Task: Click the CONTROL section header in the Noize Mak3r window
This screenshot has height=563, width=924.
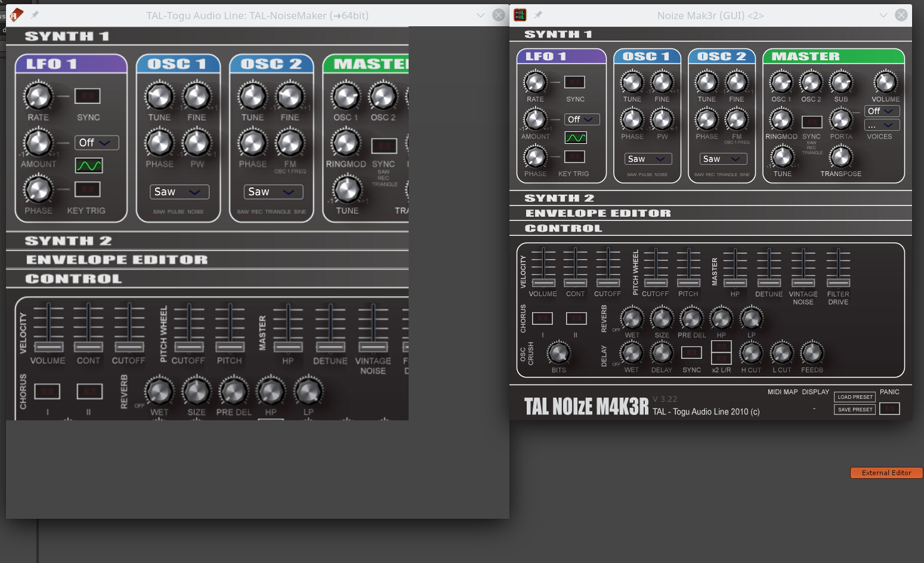Action: click(710, 228)
